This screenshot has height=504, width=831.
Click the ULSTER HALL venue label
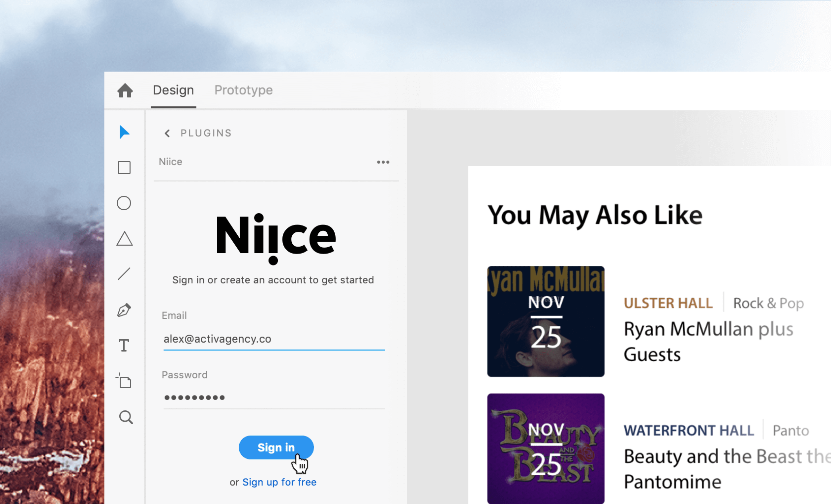coord(668,303)
